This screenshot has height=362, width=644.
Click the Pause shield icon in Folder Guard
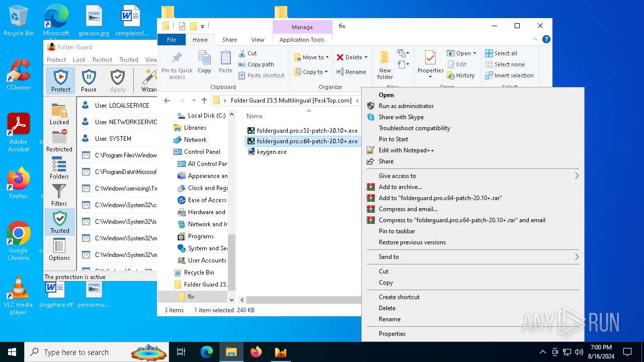coord(89,80)
